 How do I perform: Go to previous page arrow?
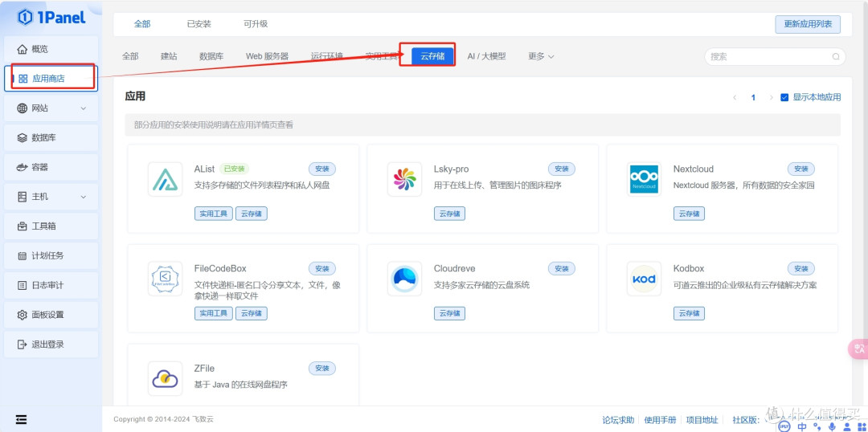tap(735, 97)
